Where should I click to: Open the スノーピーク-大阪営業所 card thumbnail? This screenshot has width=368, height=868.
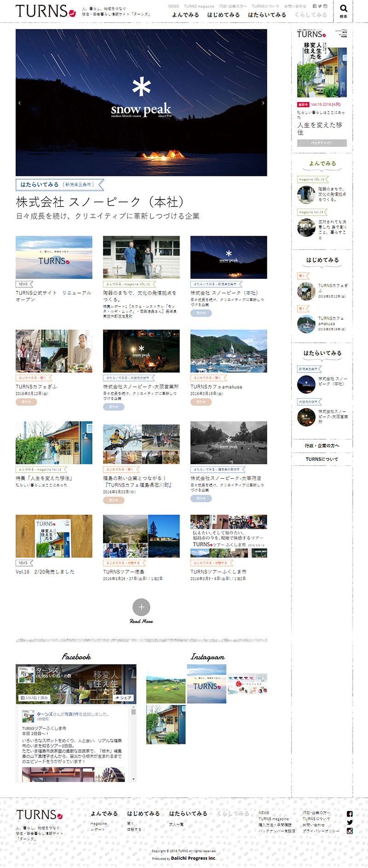click(141, 351)
